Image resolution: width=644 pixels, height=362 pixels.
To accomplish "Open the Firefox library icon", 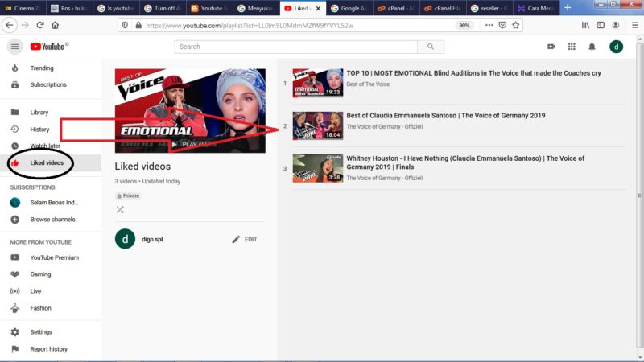I will pyautogui.click(x=586, y=26).
